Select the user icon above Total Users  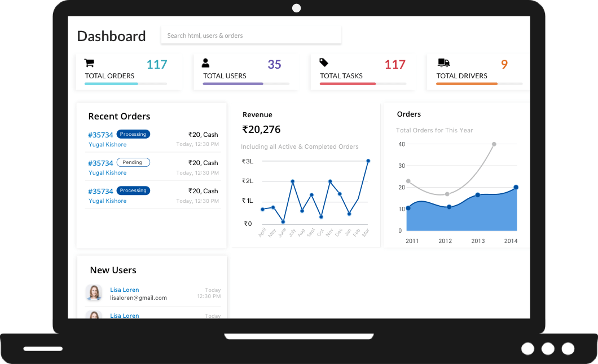tap(206, 63)
